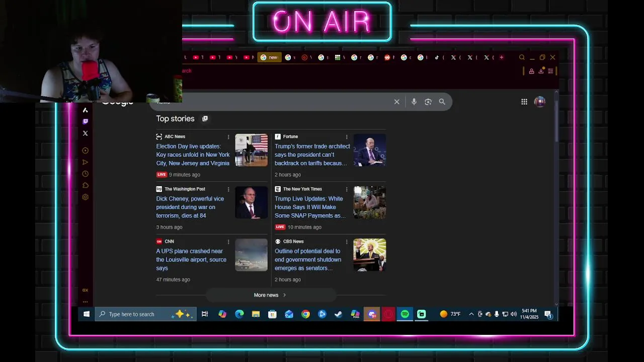Image resolution: width=644 pixels, height=362 pixels.
Task: Open Election Day live updates headline
Action: pyautogui.click(x=193, y=155)
